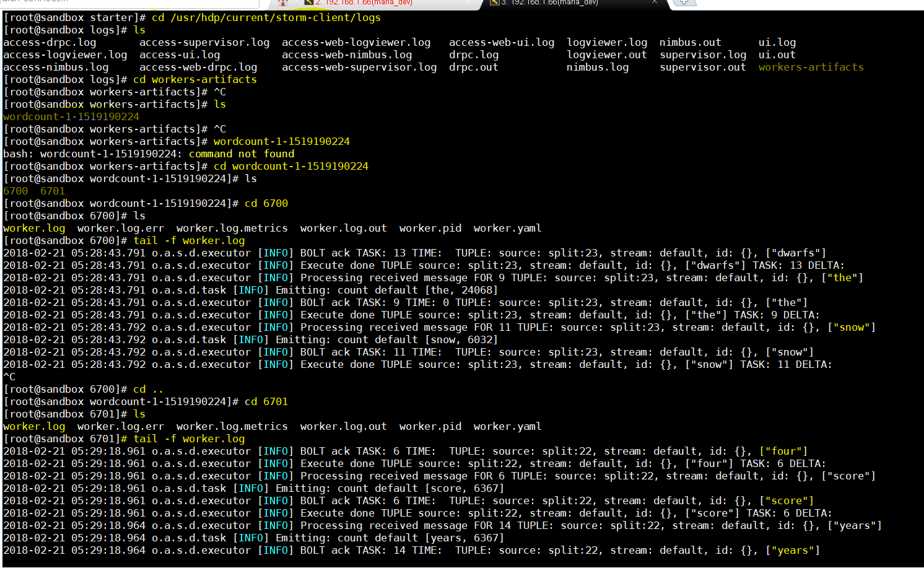Viewport: 924px width, 568px height.
Task: Click the 'Processing received message FOR 11' log line
Action: [x=440, y=328]
